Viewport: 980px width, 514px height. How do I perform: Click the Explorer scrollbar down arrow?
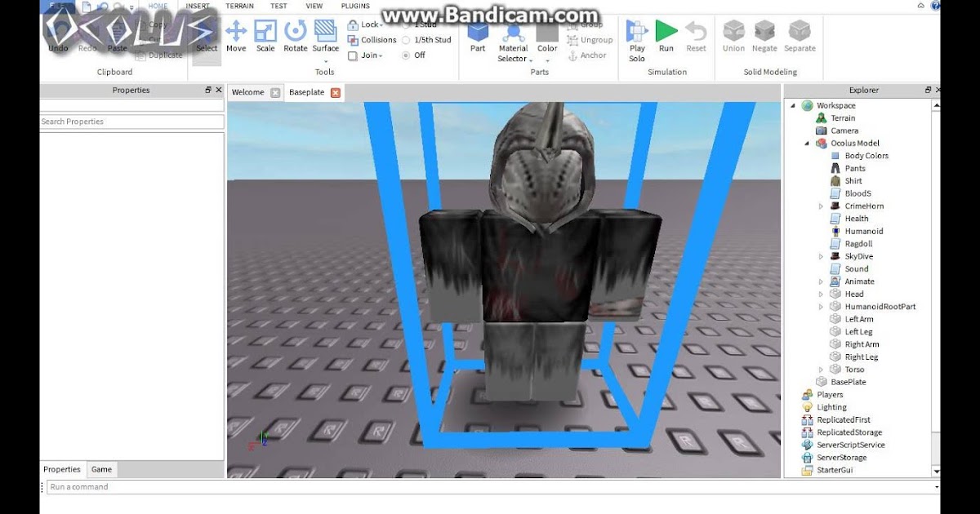click(x=936, y=472)
